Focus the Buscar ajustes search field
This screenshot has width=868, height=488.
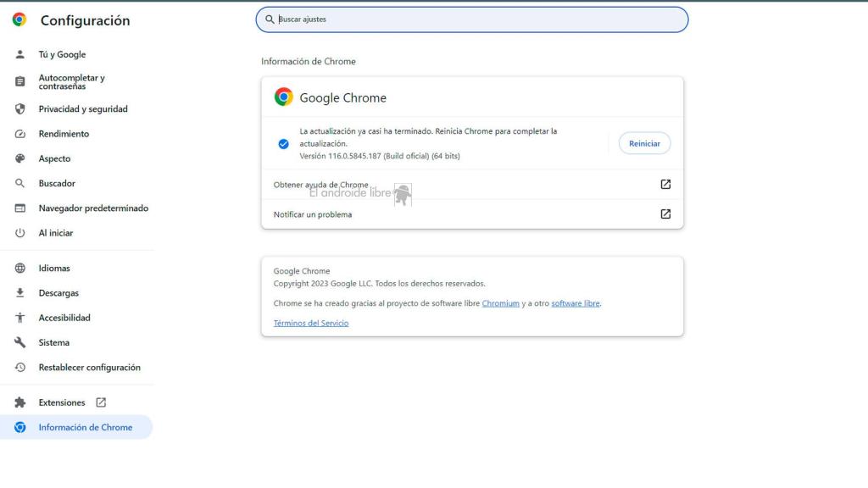tap(471, 19)
